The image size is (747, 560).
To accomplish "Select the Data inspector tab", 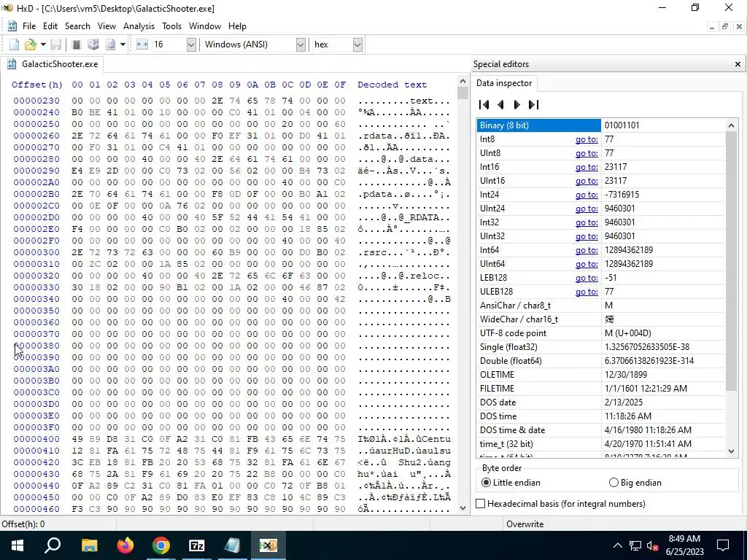I will click(504, 83).
